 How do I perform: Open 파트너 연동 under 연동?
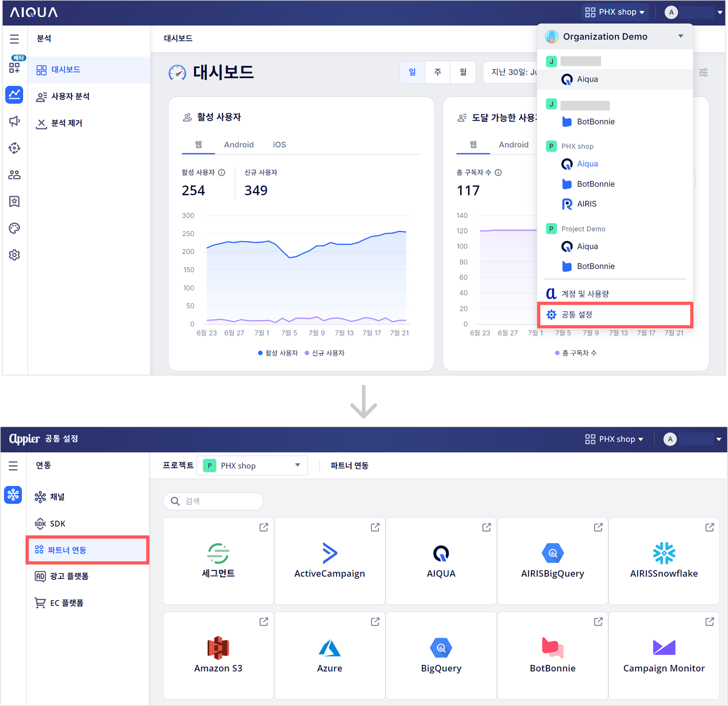[88, 550]
